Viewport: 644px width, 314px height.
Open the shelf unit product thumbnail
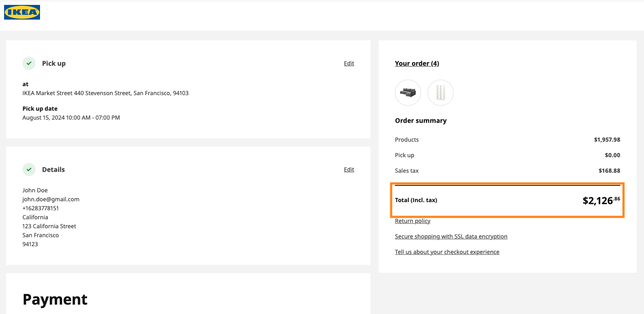440,93
